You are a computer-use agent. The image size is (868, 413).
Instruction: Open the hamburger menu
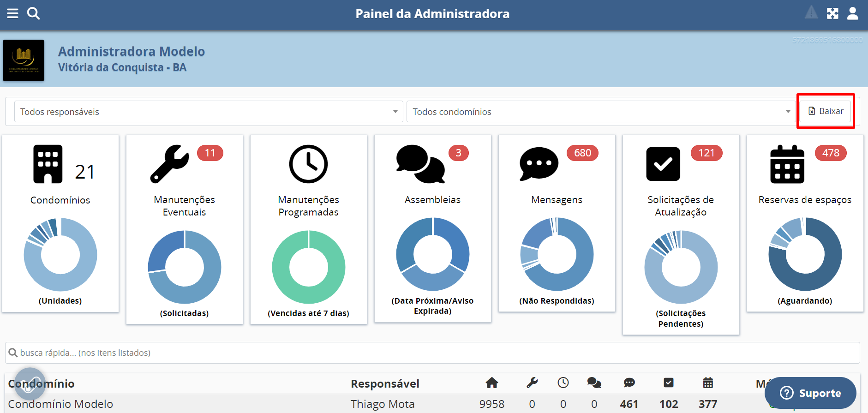(x=12, y=13)
